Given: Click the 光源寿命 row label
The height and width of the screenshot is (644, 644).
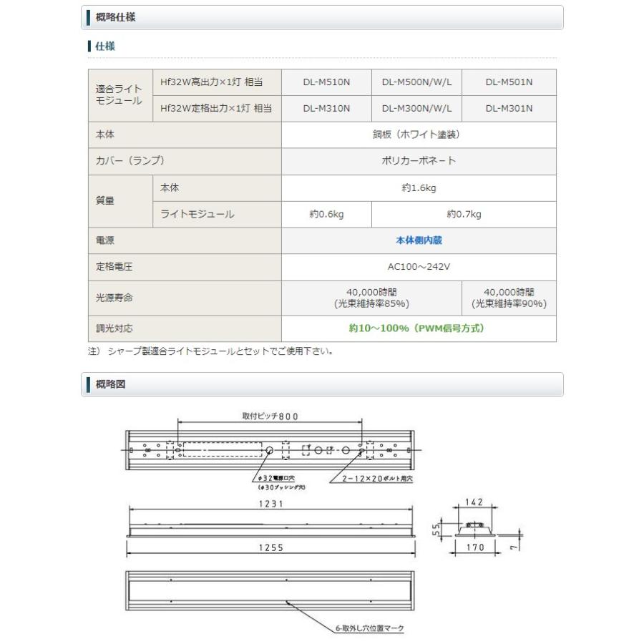Looking at the screenshot, I should (185, 298).
